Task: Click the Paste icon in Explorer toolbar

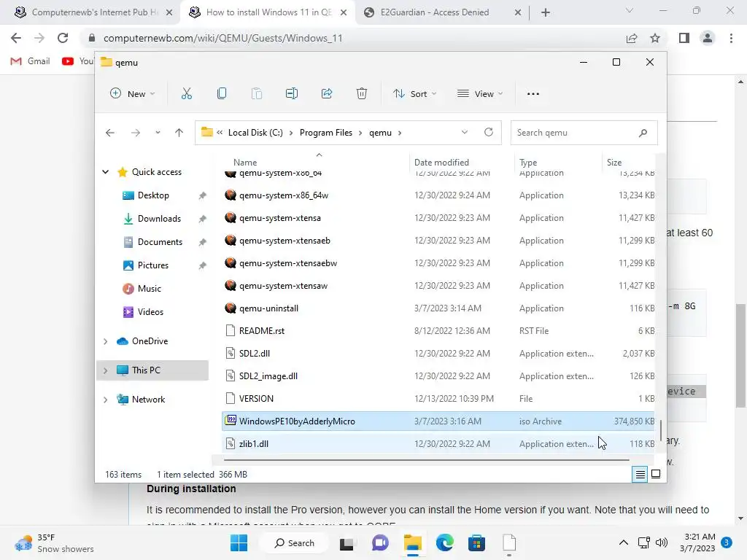Action: [257, 94]
